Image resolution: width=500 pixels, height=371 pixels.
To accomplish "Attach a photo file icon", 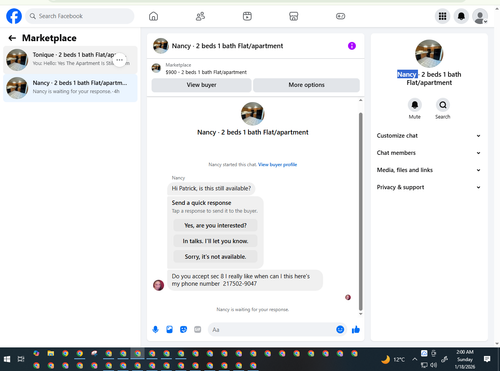I will [169, 330].
